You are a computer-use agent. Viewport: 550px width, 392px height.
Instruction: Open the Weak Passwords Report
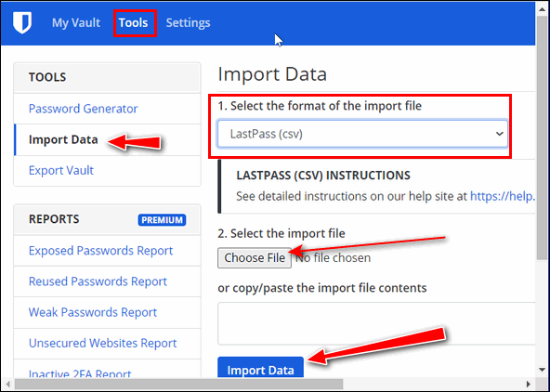(x=93, y=312)
